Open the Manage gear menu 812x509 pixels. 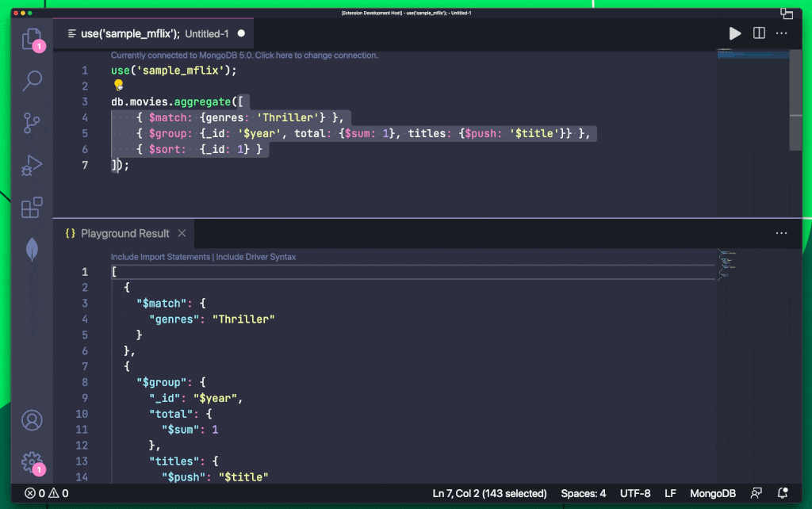32,462
